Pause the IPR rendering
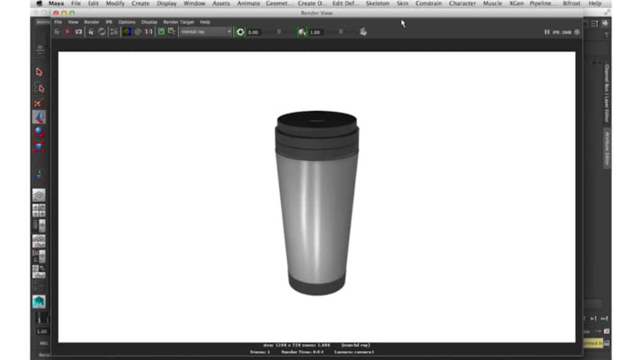The image size is (644, 360). pos(547,32)
